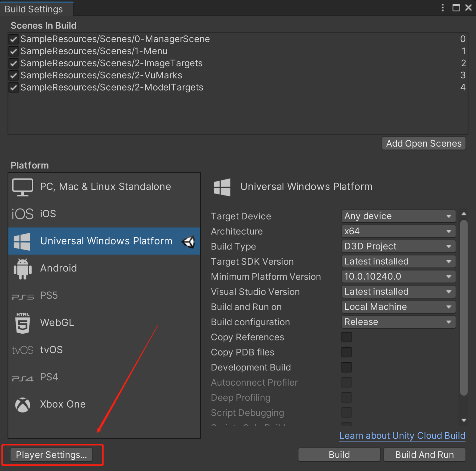Maximize the Build Settings window
The width and height of the screenshot is (476, 471).
point(456,8)
